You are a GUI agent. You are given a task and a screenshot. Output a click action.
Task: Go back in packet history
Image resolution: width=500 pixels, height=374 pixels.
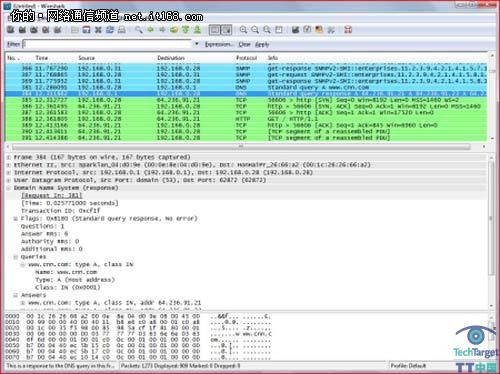[150, 30]
